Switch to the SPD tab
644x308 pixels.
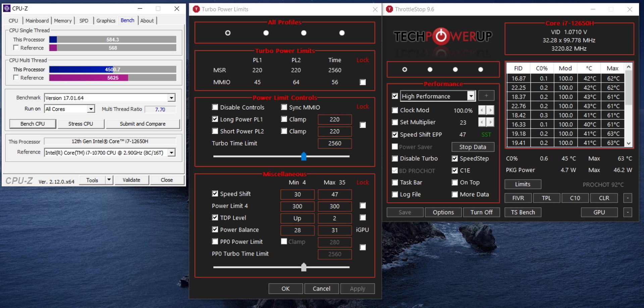pos(84,20)
